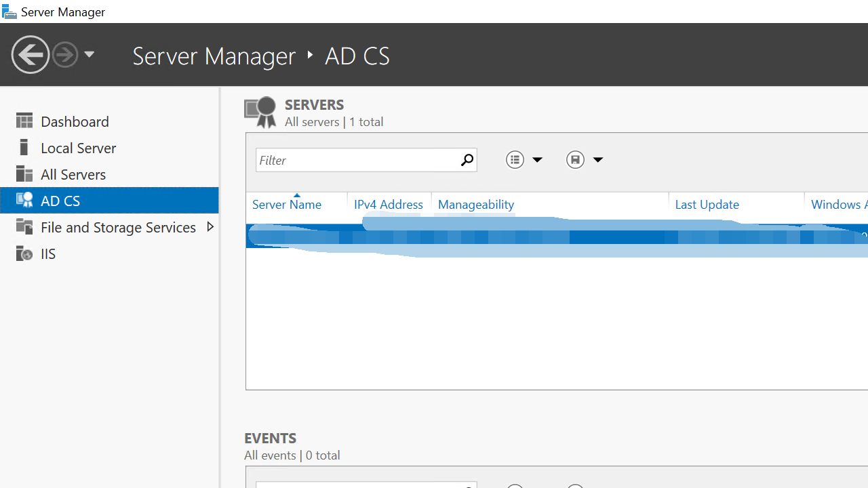
Task: Click the 'All events | 0 total' text
Action: tap(292, 455)
